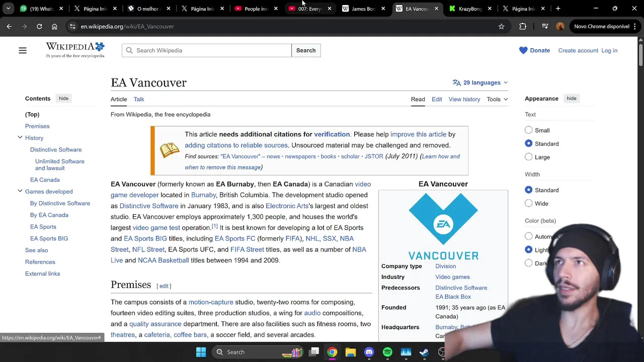Click the browser address bar URL
The image size is (644, 362).
(x=127, y=26)
